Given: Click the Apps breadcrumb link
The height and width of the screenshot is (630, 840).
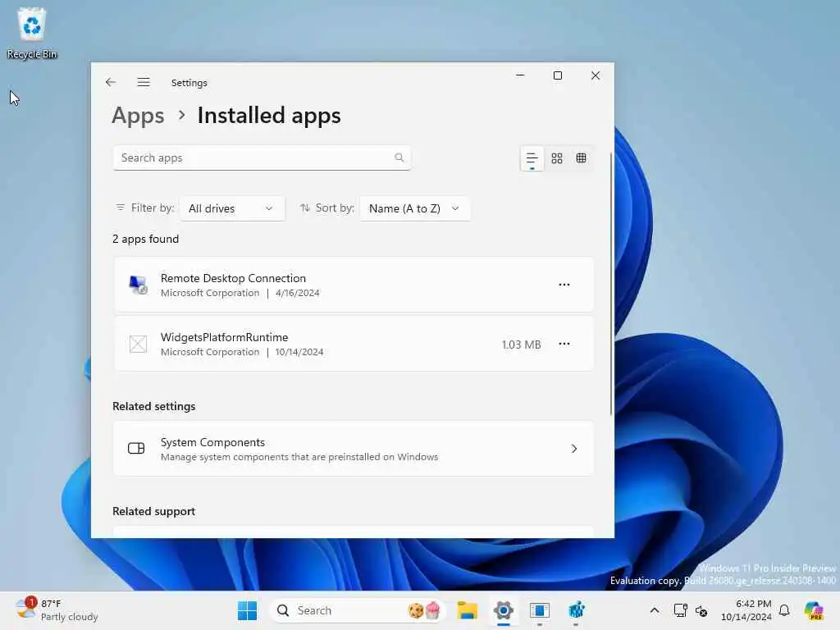Looking at the screenshot, I should 138,116.
